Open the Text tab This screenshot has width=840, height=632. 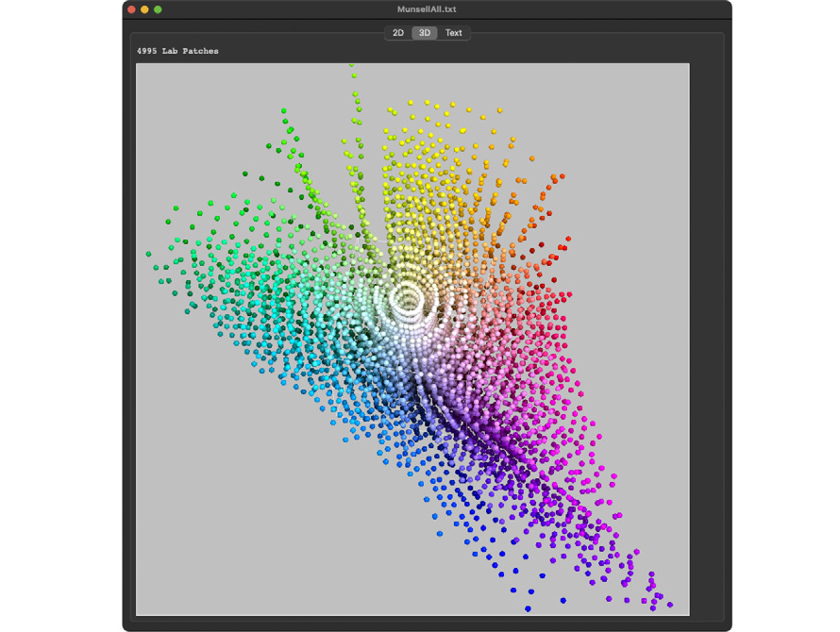click(x=453, y=33)
